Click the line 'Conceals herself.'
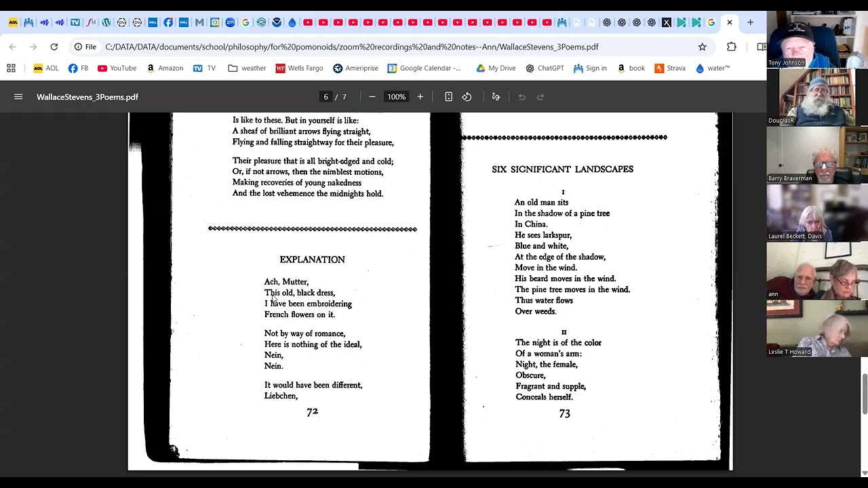This screenshot has width=868, height=488. (544, 397)
